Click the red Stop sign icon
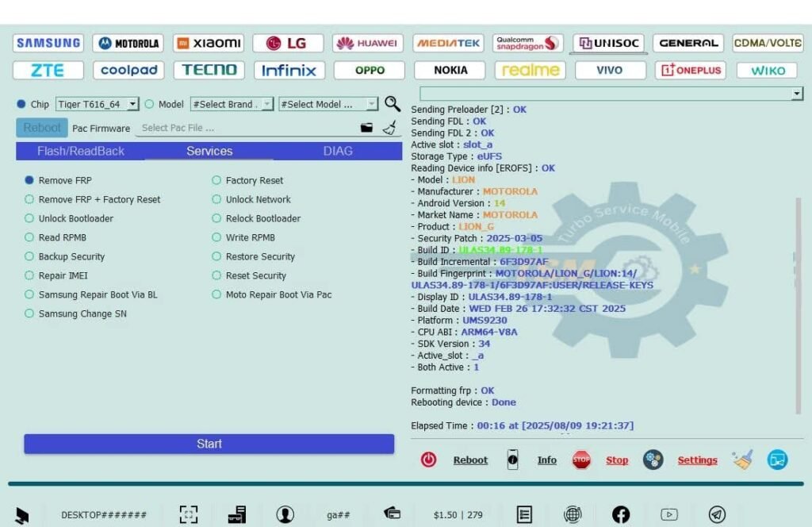This screenshot has height=527, width=812. click(x=582, y=460)
